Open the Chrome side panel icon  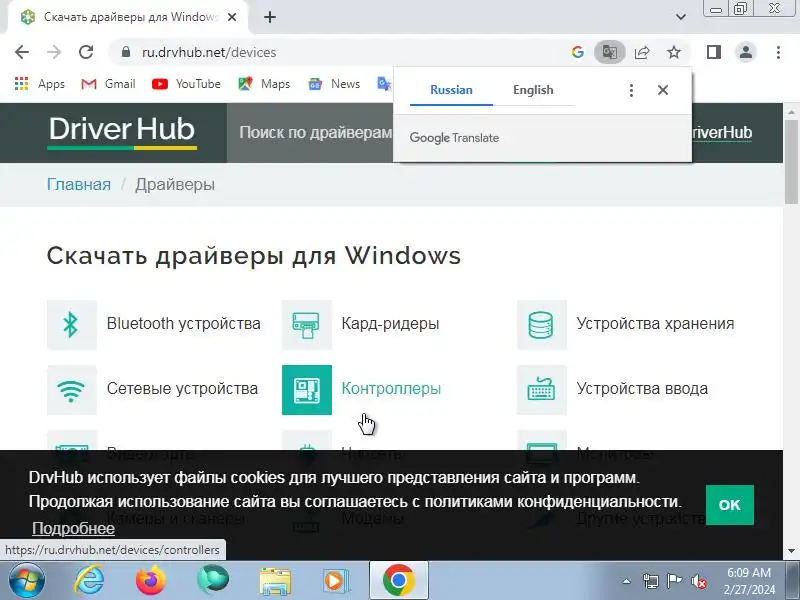click(x=714, y=52)
